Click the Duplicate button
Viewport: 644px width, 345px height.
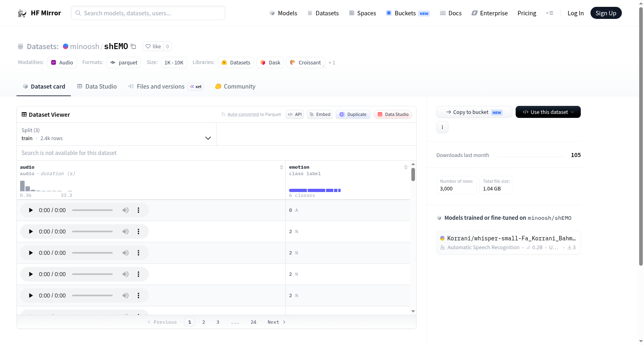353,114
